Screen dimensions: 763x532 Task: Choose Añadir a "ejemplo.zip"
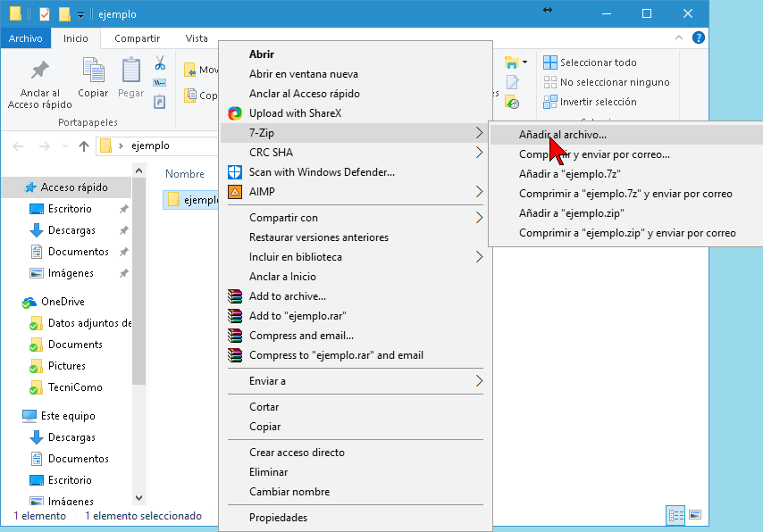tap(626, 213)
